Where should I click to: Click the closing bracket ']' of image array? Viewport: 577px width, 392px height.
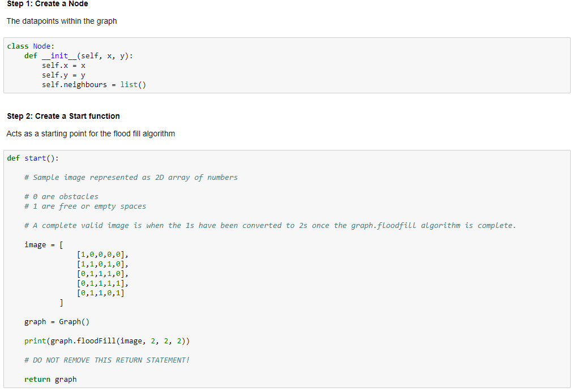coord(62,302)
